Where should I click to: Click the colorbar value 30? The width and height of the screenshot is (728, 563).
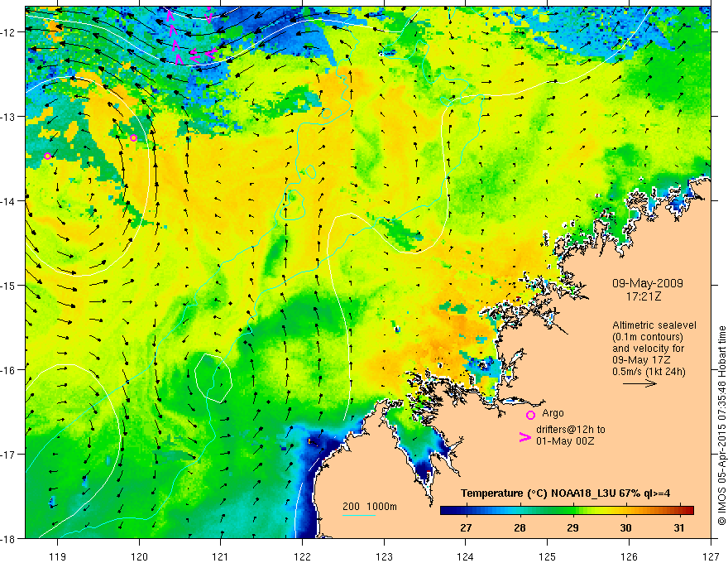(626, 528)
